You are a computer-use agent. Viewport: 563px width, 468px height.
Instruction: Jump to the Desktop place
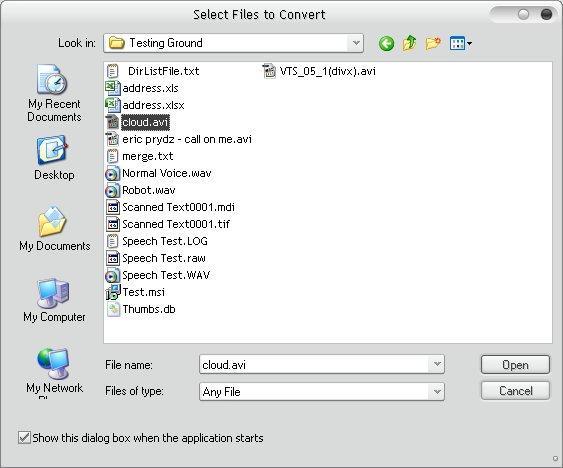pyautogui.click(x=54, y=157)
